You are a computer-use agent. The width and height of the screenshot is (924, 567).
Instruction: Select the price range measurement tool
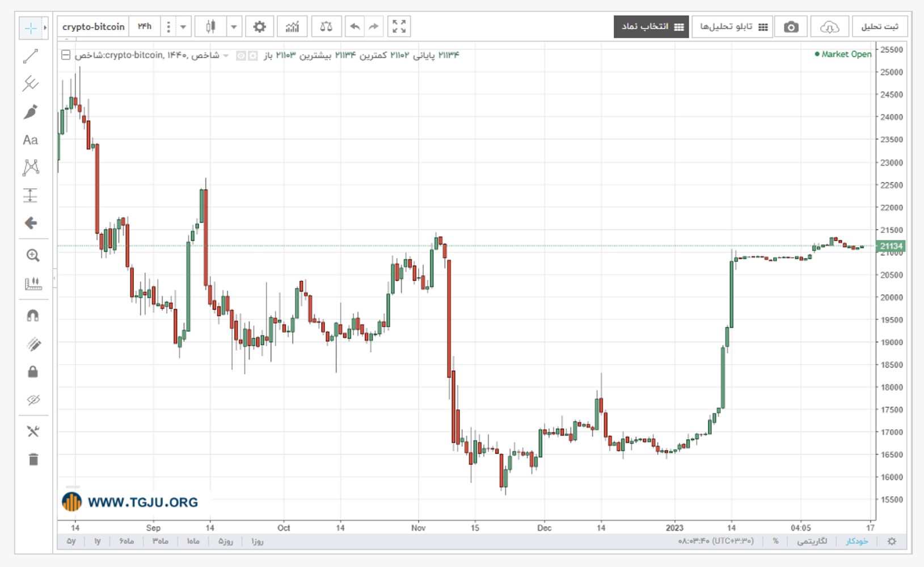tap(31, 196)
